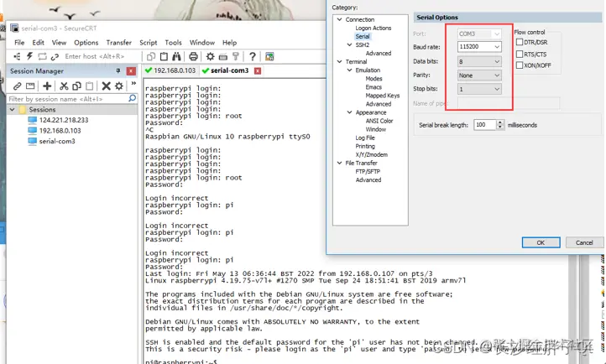Open Help question mark icon
The height and width of the screenshot is (364, 606).
tap(253, 56)
